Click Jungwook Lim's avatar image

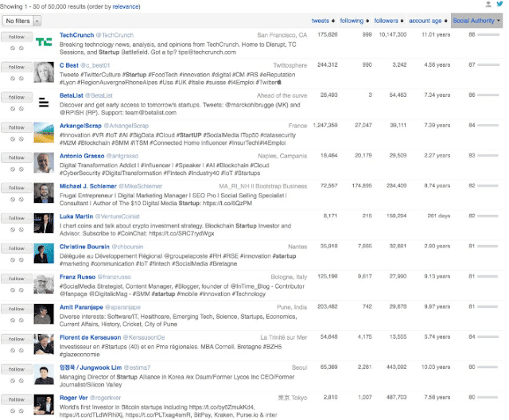(44, 374)
